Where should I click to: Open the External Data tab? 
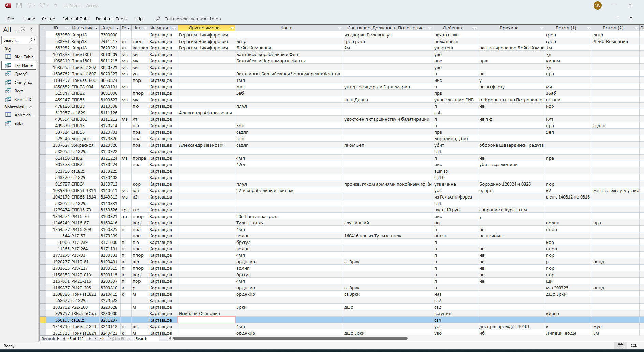coord(75,19)
